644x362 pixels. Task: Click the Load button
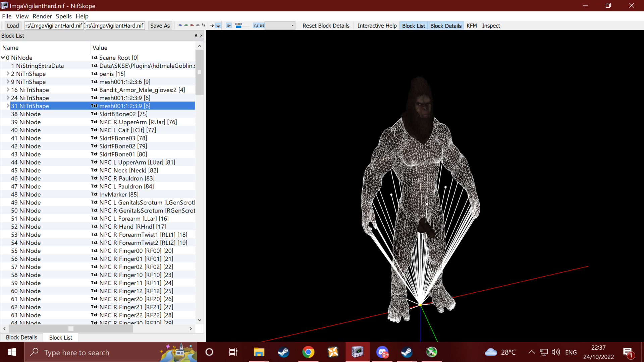(13, 25)
